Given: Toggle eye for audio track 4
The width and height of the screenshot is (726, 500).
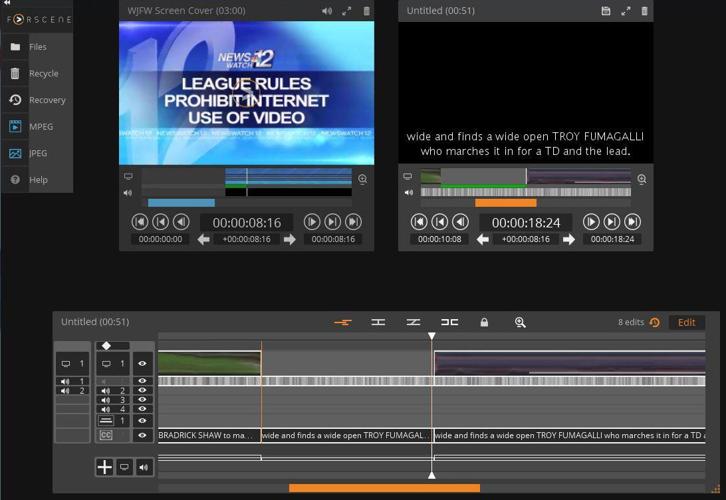Looking at the screenshot, I should (142, 409).
